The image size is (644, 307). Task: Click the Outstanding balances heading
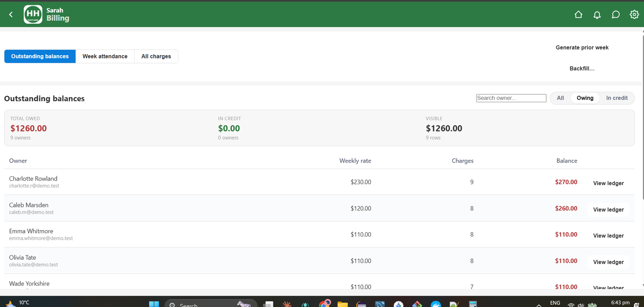pos(44,99)
